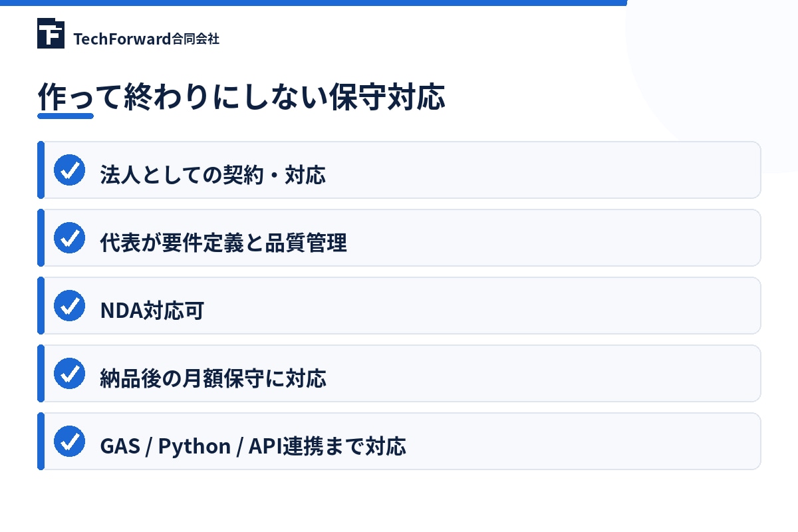
Task: Click the TechForward logo icon
Action: (51, 33)
